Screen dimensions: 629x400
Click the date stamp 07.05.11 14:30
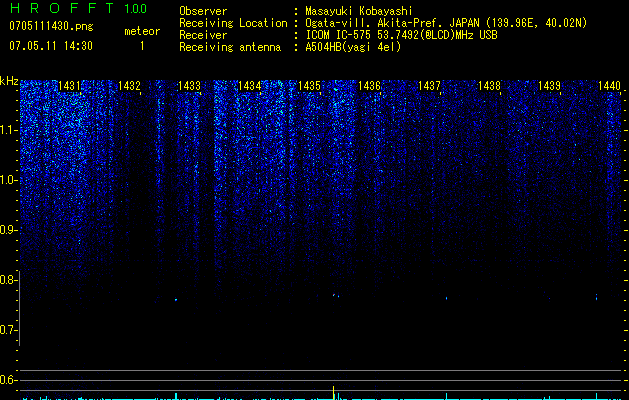[51, 46]
